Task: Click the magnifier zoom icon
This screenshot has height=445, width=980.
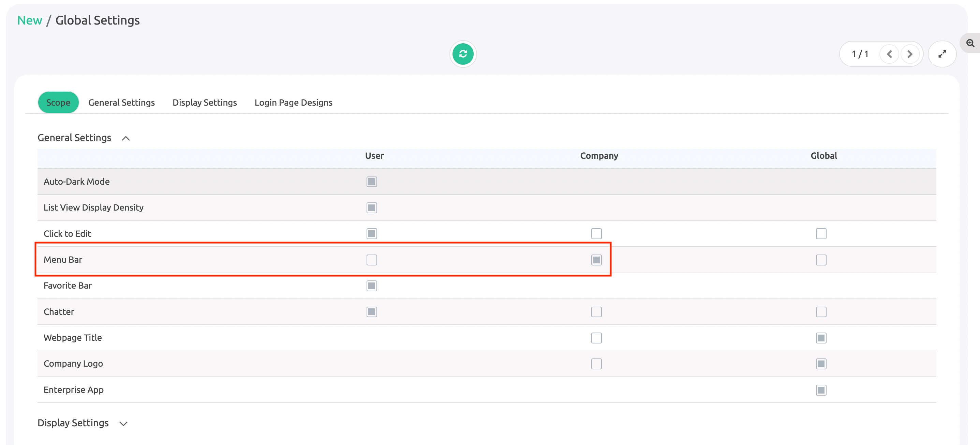Action: point(970,43)
